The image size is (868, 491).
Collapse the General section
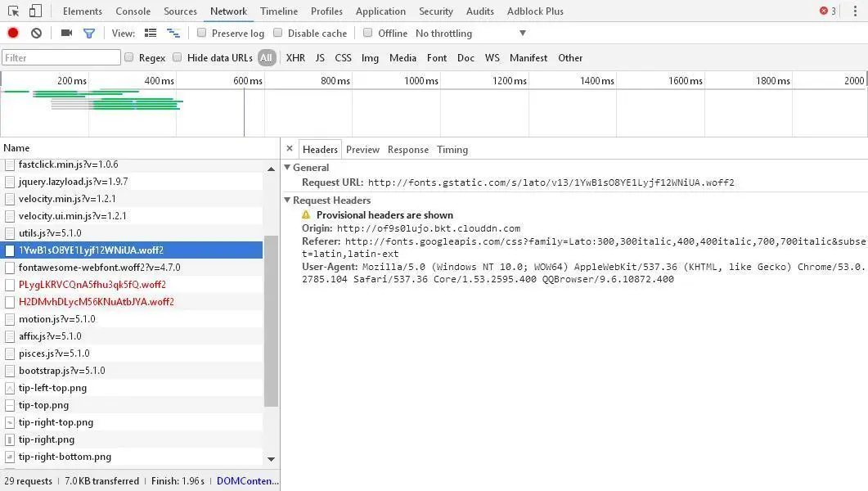[x=287, y=167]
